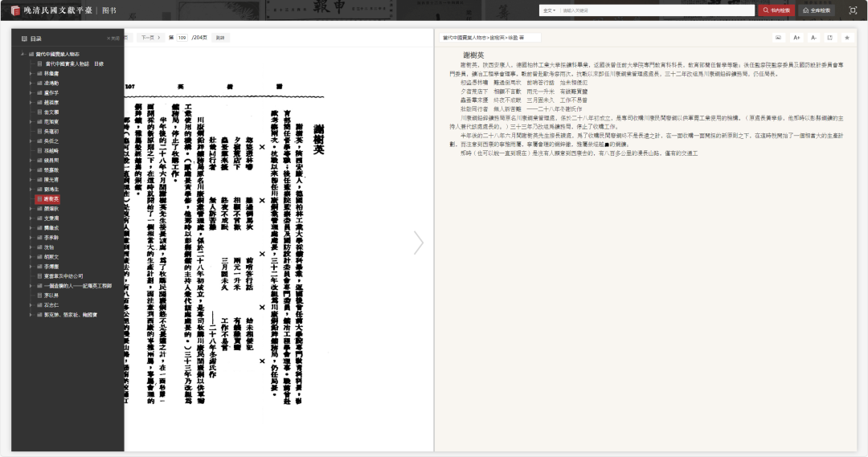Go to next page with 下一页
The image size is (868, 457).
[x=149, y=38]
